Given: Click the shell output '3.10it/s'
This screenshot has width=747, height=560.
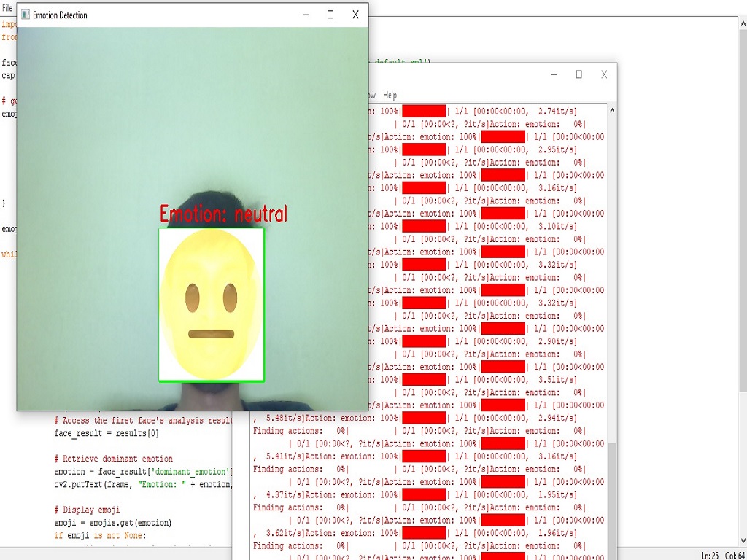Looking at the screenshot, I should point(557,226).
